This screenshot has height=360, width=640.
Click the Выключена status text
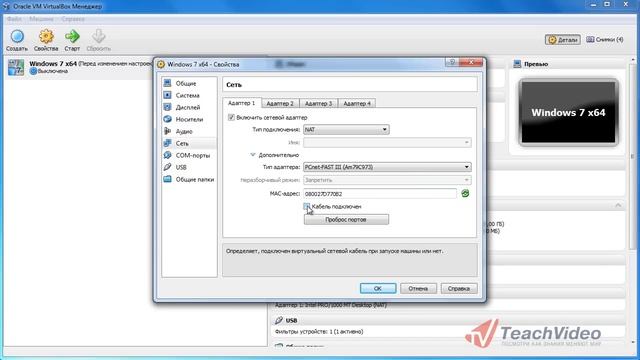click(53, 71)
